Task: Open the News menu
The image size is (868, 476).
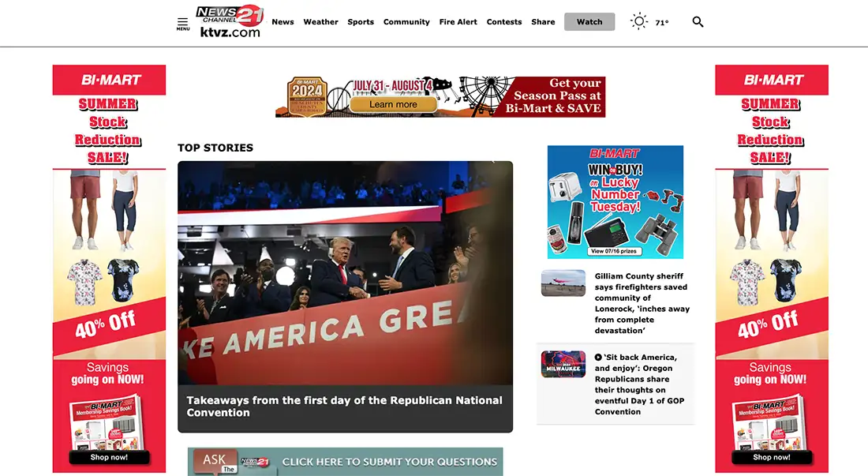Action: (x=282, y=21)
